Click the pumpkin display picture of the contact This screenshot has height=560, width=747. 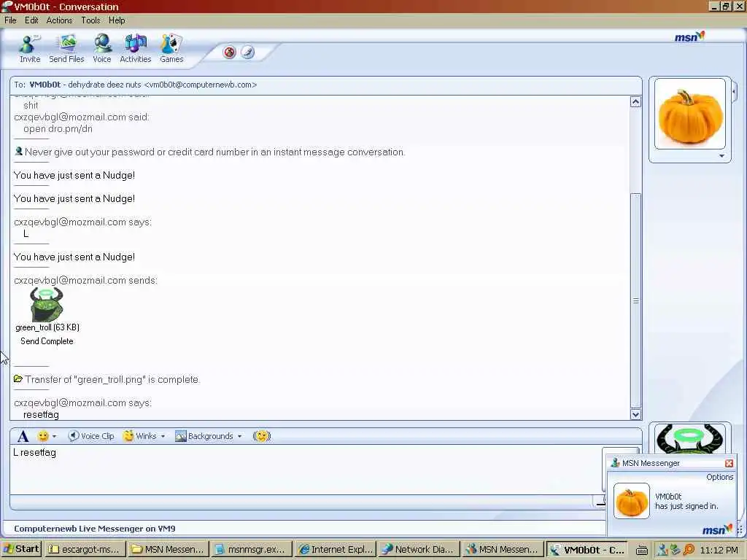pyautogui.click(x=690, y=114)
